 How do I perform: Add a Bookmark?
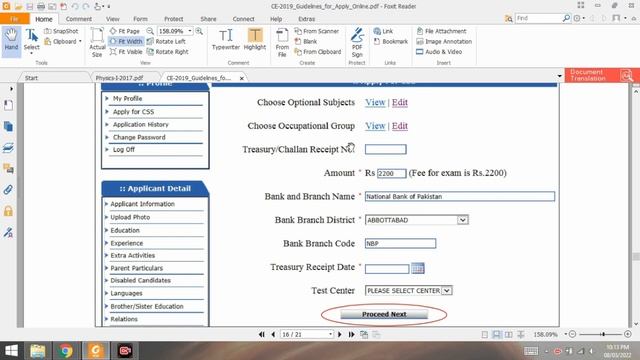click(x=391, y=41)
